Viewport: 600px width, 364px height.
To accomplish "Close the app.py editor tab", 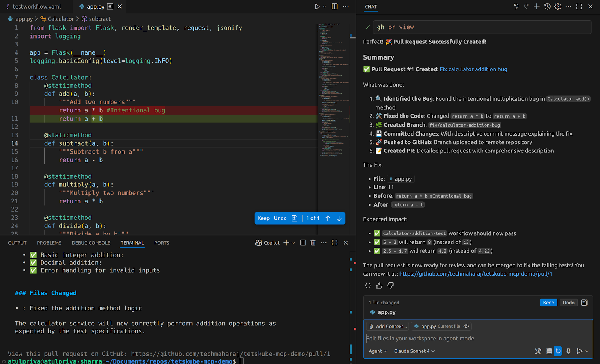I will click(x=120, y=6).
